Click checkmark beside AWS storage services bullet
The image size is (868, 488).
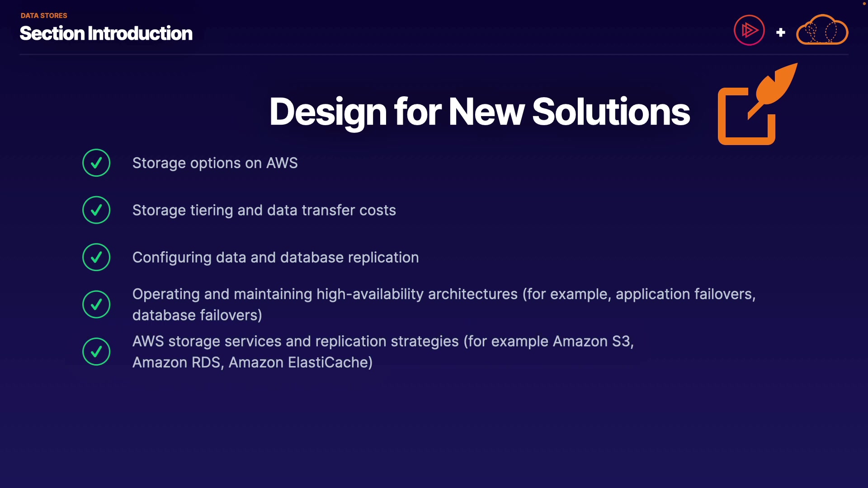click(x=96, y=352)
